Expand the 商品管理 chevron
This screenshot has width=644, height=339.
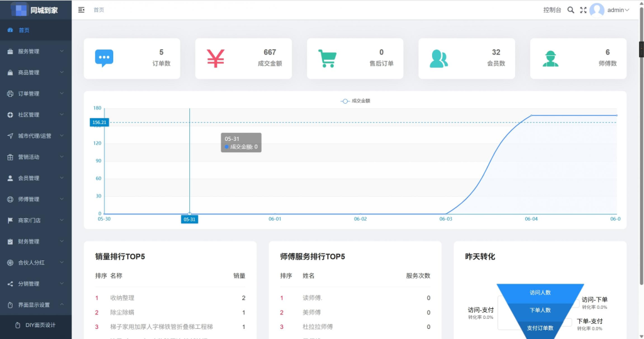(62, 72)
